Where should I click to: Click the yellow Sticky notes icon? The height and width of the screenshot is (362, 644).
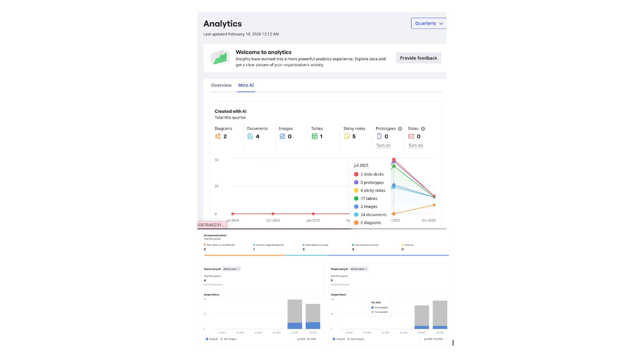click(x=346, y=136)
